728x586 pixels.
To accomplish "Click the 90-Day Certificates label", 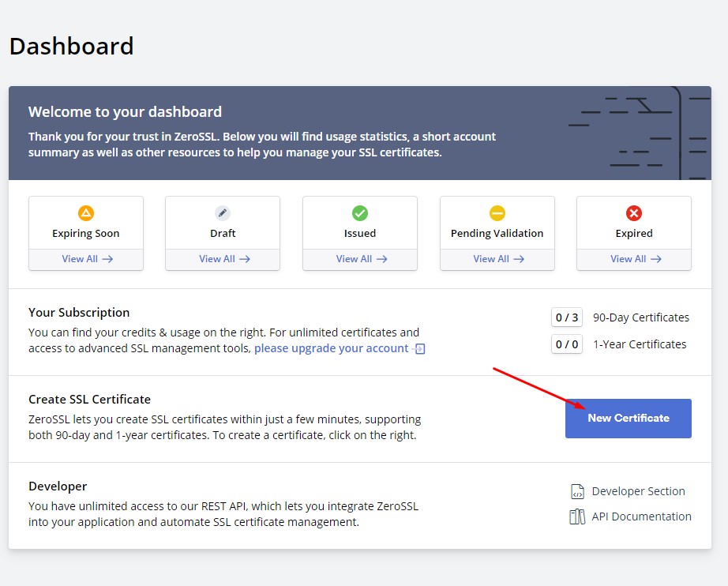I will click(x=640, y=317).
